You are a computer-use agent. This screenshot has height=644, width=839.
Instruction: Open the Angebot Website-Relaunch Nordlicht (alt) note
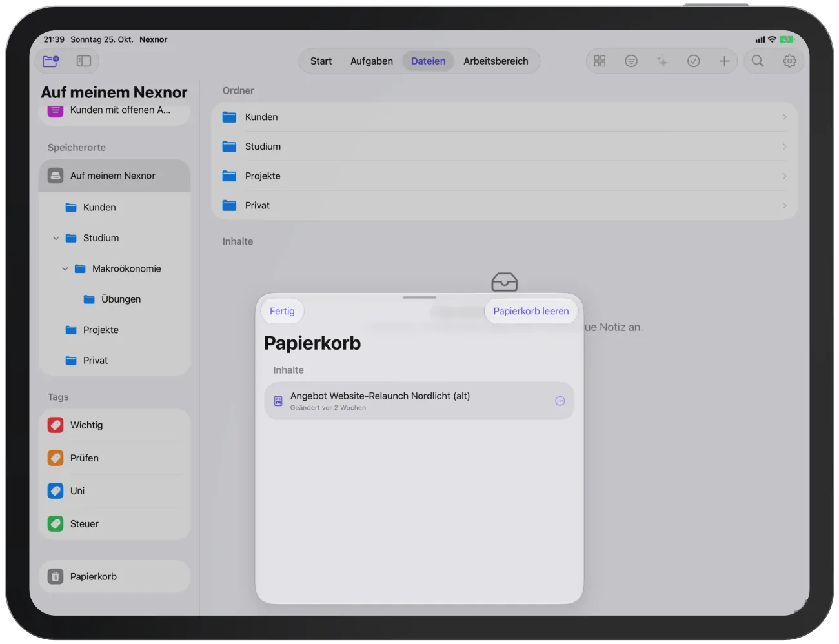click(x=419, y=401)
